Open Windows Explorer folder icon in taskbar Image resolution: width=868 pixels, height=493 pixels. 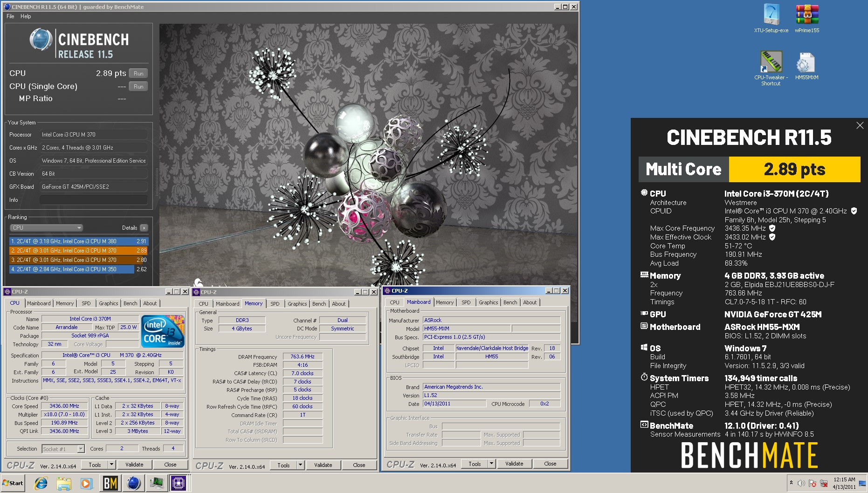pyautogui.click(x=63, y=483)
